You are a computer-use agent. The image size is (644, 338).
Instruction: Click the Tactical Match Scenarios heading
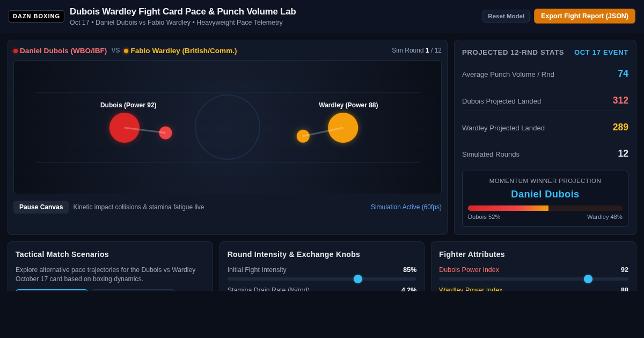click(62, 254)
